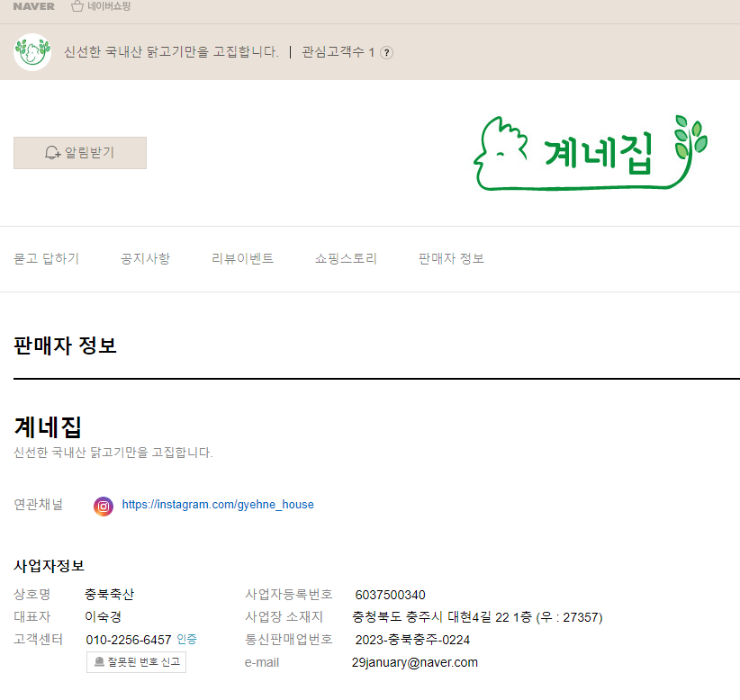Image resolution: width=740 pixels, height=700 pixels.
Task: Click the bold 계네집 store name heading
Action: pos(48,426)
